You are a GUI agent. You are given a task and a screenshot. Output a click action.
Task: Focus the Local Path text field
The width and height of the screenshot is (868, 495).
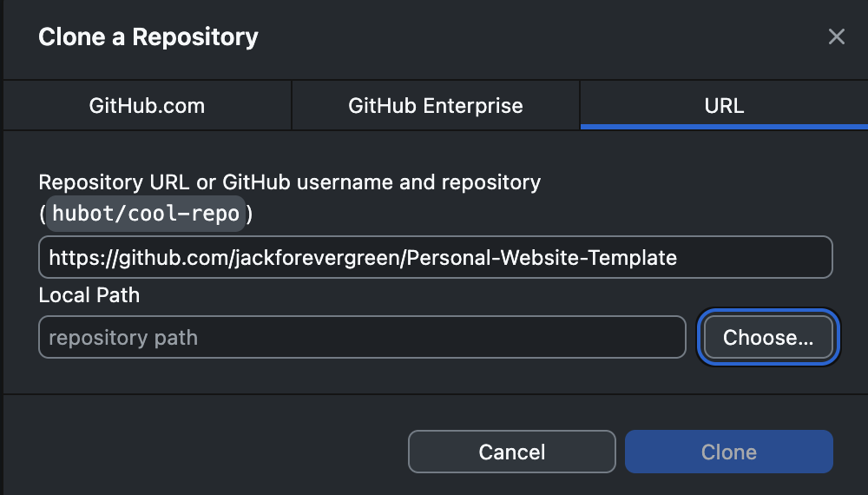pos(362,337)
